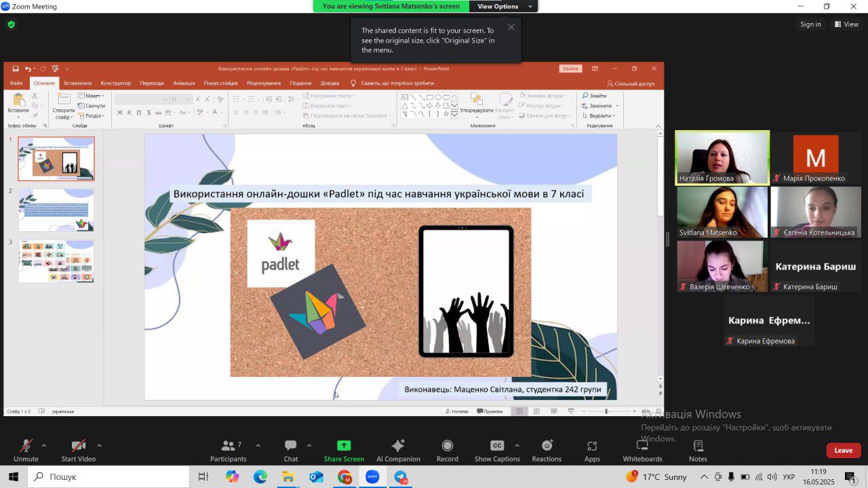868x488 pixels.
Task: Switch to the Анімація ribbon tab
Action: coord(184,83)
